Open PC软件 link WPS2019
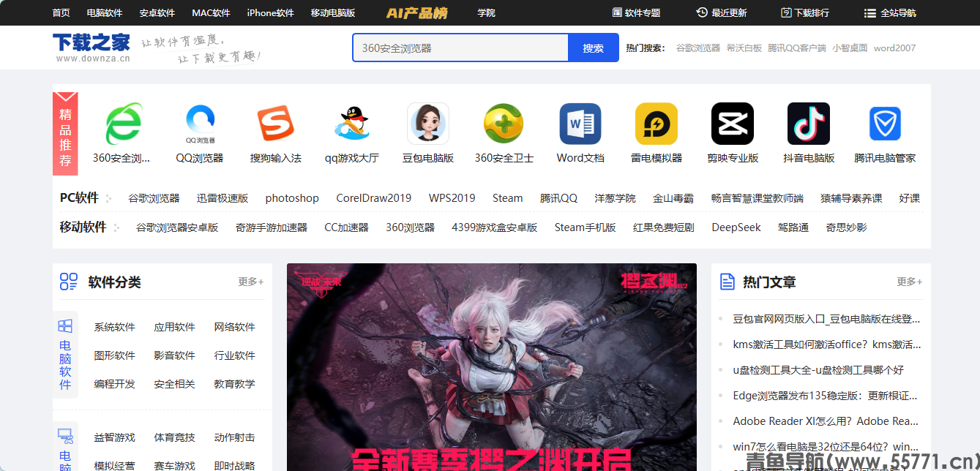 [452, 198]
